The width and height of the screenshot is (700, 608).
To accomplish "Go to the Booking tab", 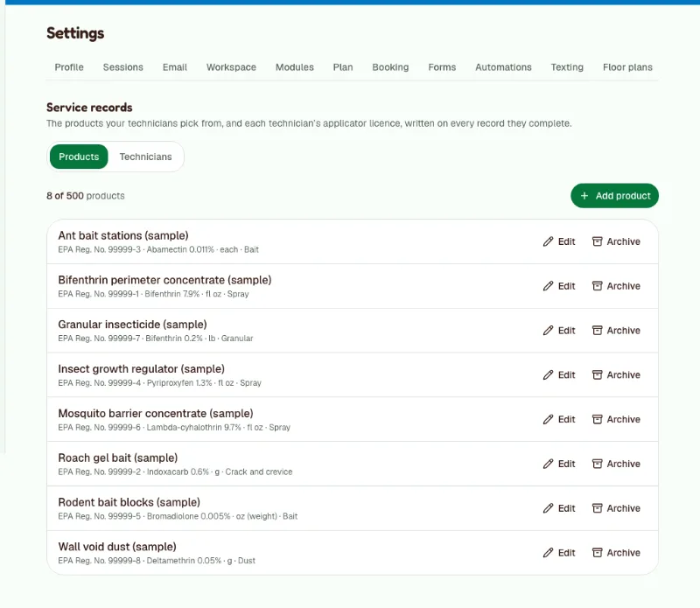I will click(390, 67).
